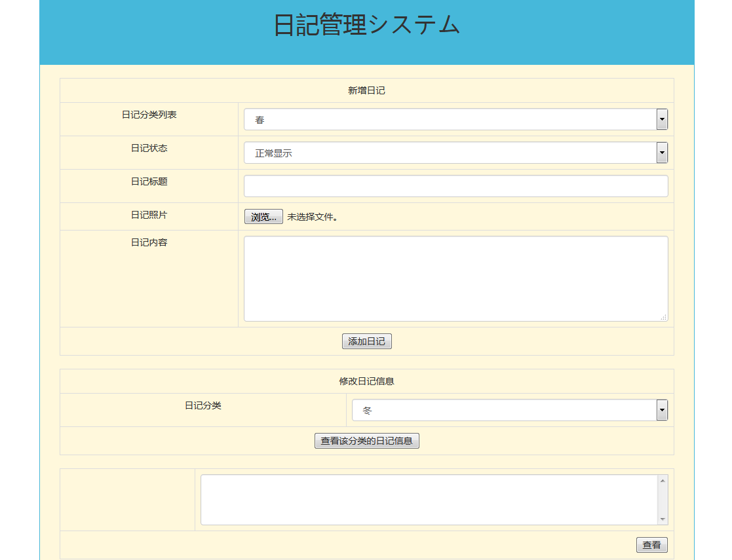Click the 日記管理システム page title

click(366, 25)
